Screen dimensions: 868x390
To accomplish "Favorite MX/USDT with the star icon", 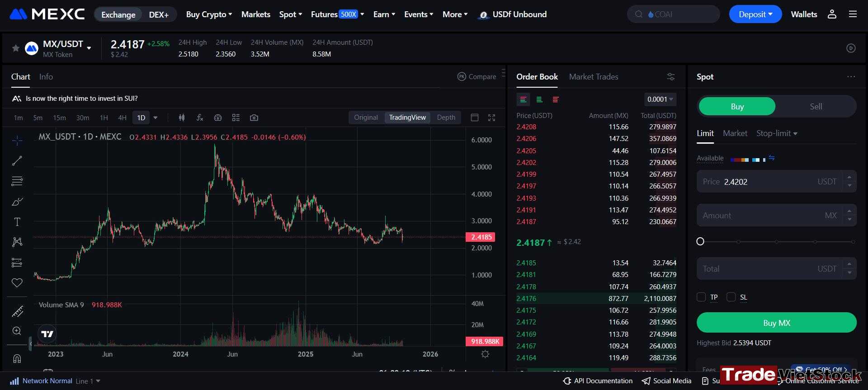I will pyautogui.click(x=15, y=48).
